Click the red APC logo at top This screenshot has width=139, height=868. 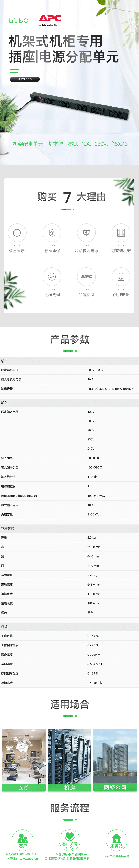tap(50, 19)
